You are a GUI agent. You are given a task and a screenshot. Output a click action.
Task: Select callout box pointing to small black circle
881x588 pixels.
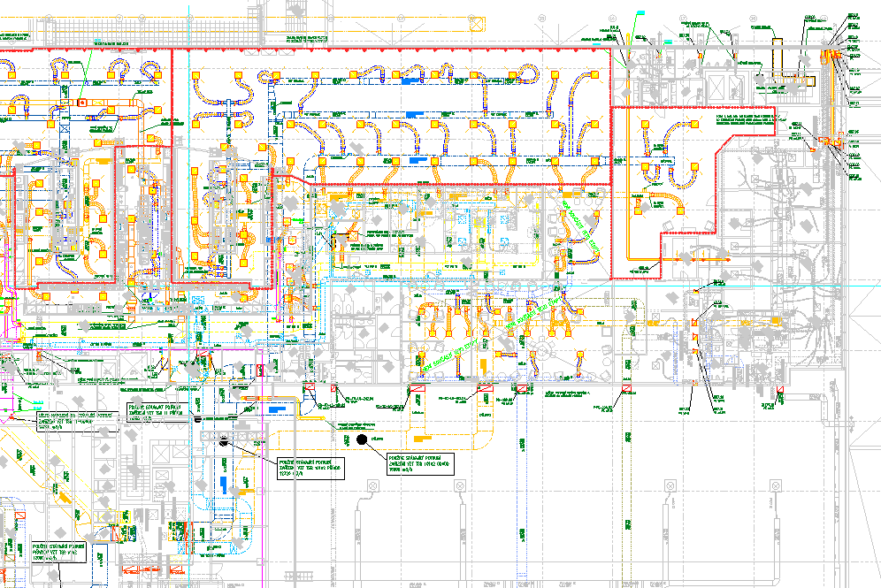(309, 468)
